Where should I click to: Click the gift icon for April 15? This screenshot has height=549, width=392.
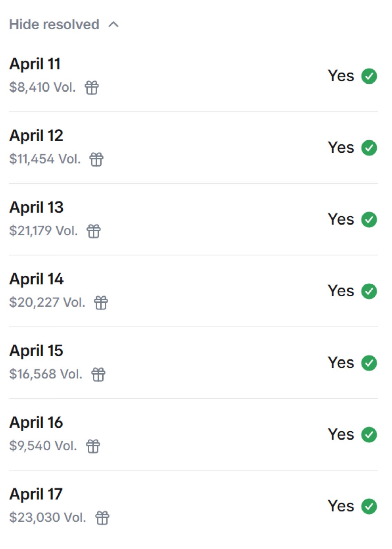pyautogui.click(x=98, y=374)
